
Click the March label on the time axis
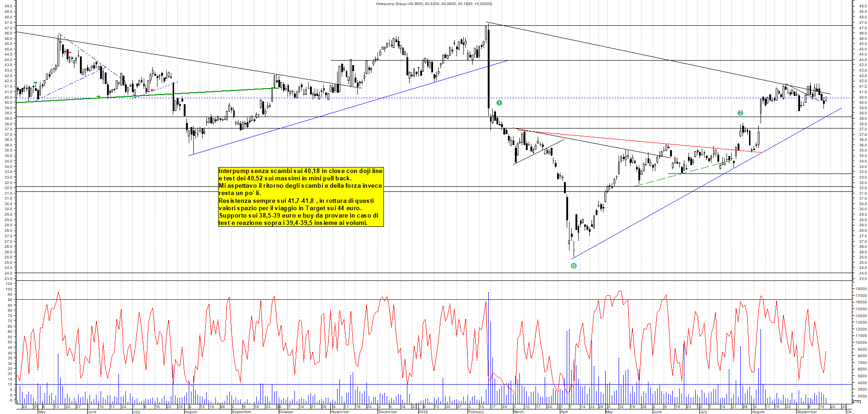[x=519, y=412]
